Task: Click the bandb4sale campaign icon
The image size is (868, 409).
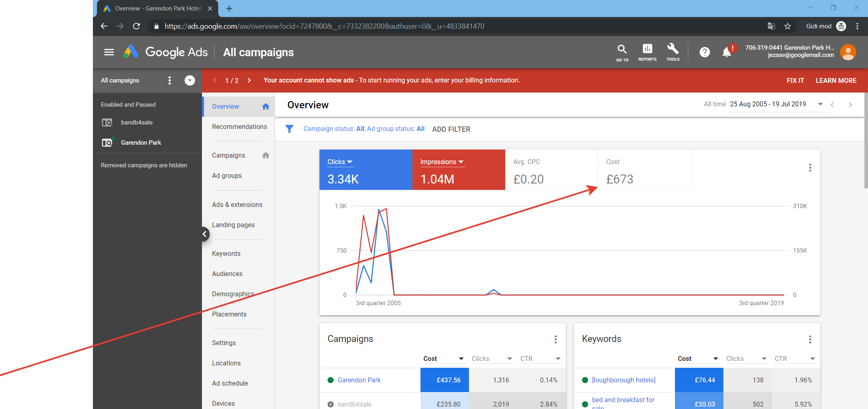Action: 107,122
